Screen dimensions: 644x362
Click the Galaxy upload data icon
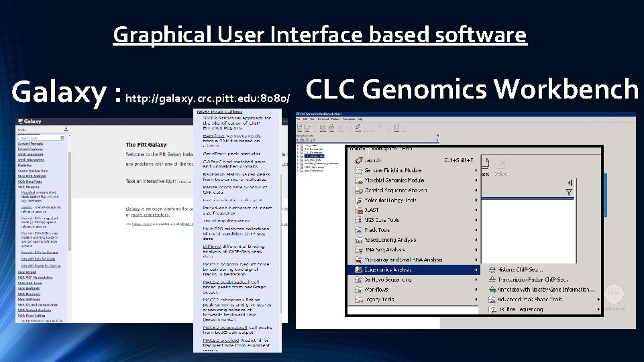[x=66, y=129]
